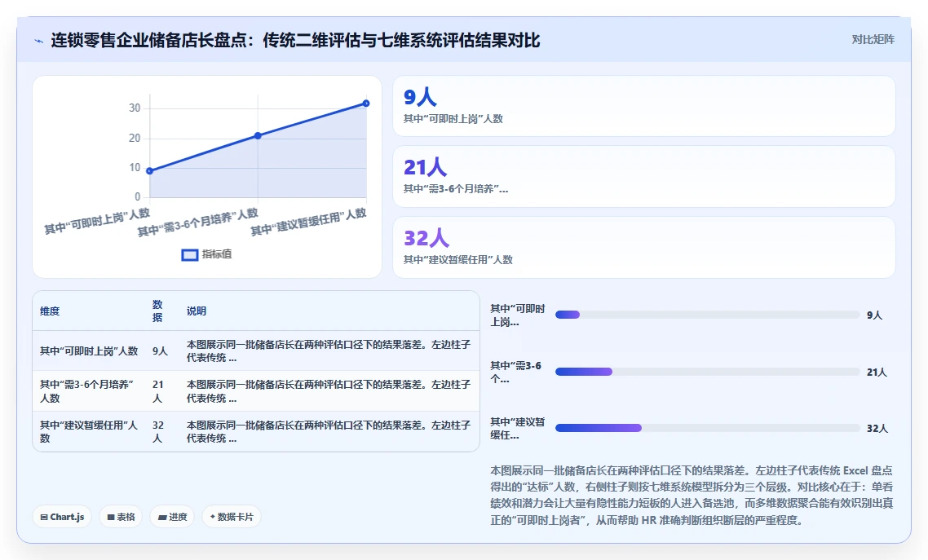This screenshot has width=928, height=560.
Task: Click the 9人 data card
Action: [x=644, y=106]
